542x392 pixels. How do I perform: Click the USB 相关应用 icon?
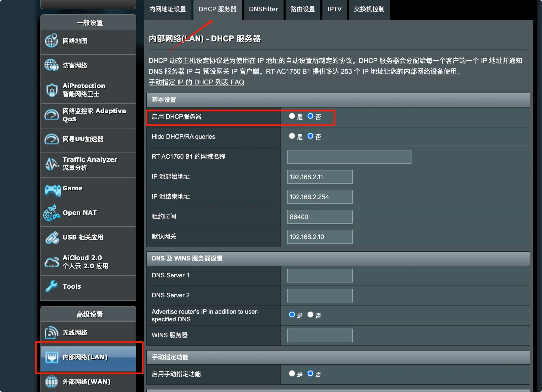[52, 237]
